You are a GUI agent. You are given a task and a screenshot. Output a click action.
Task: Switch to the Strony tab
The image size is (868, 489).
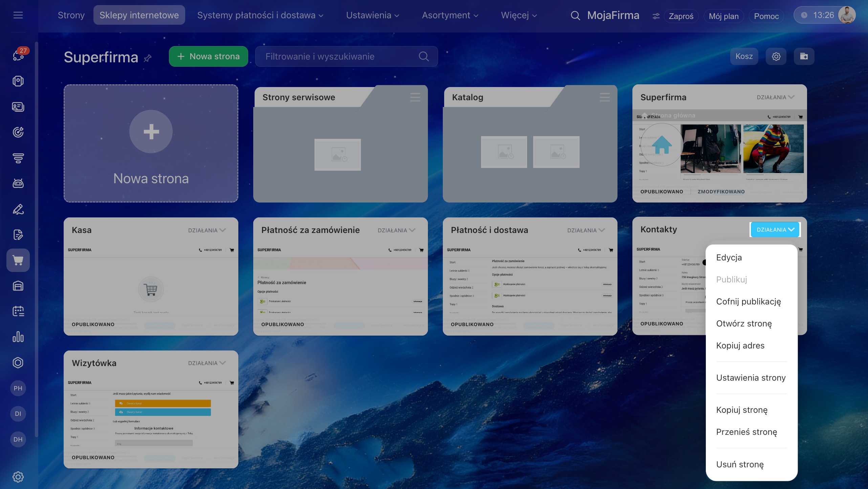tap(71, 15)
